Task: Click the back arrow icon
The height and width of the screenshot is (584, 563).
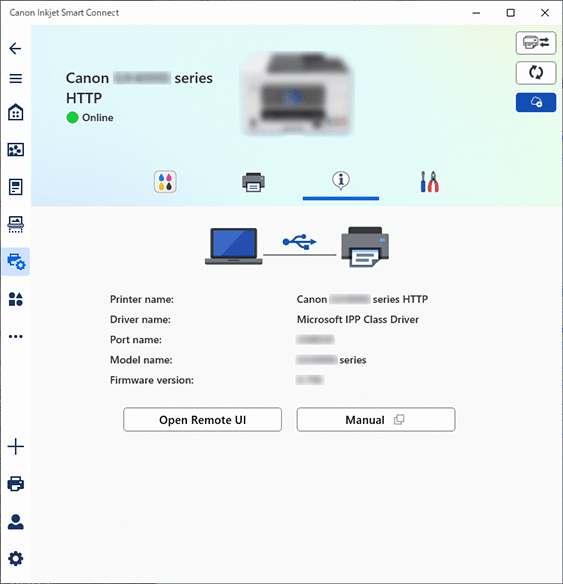Action: coord(15,48)
